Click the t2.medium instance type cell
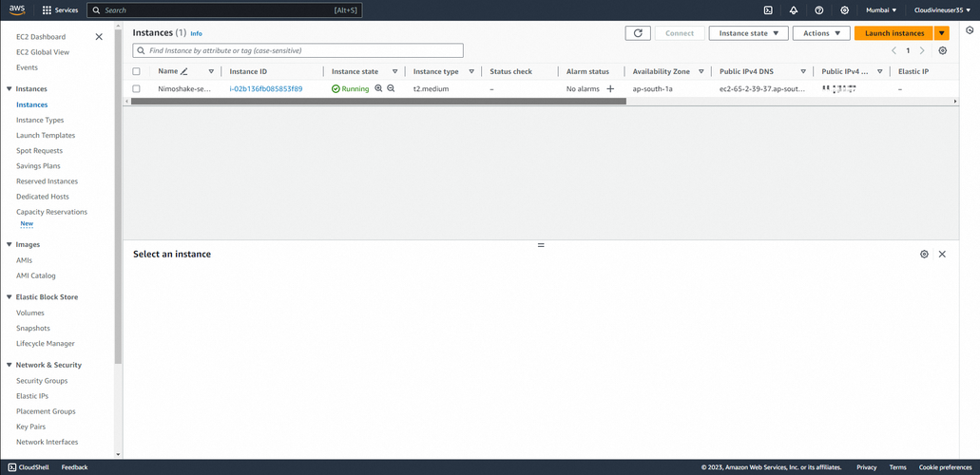Image resolution: width=980 pixels, height=475 pixels. pos(431,88)
